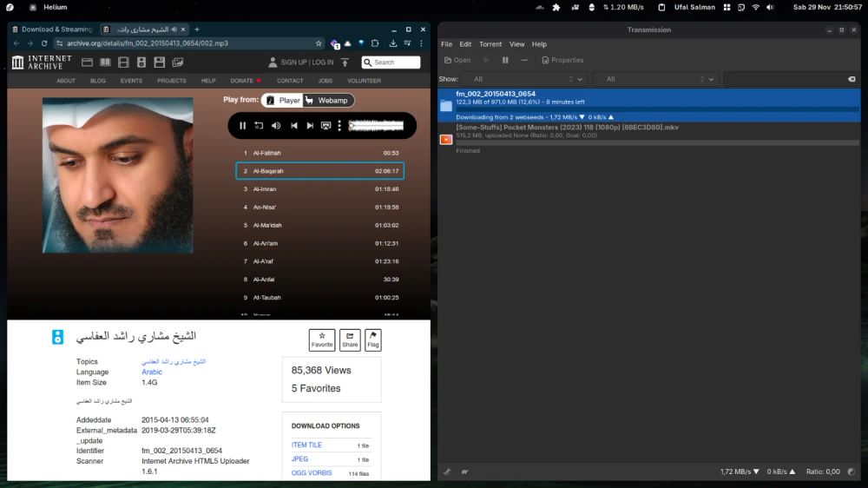Open the Internet Archive software floppy icon
Viewport: 868px width, 488px height.
point(160,63)
